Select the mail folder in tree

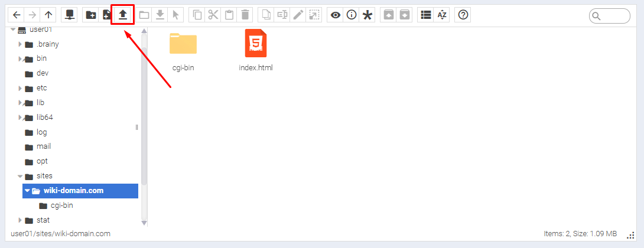tap(44, 146)
